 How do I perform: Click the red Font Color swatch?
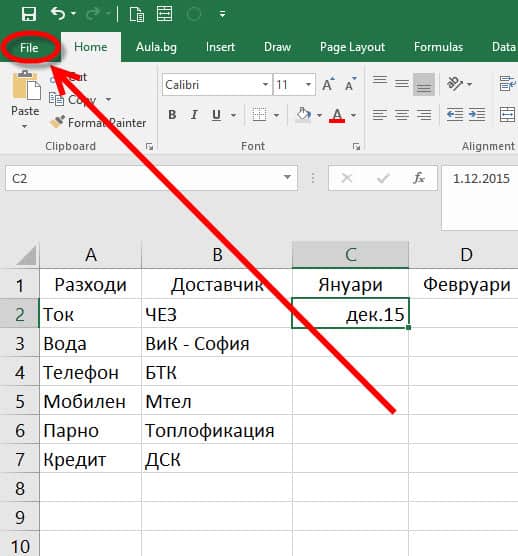click(337, 115)
